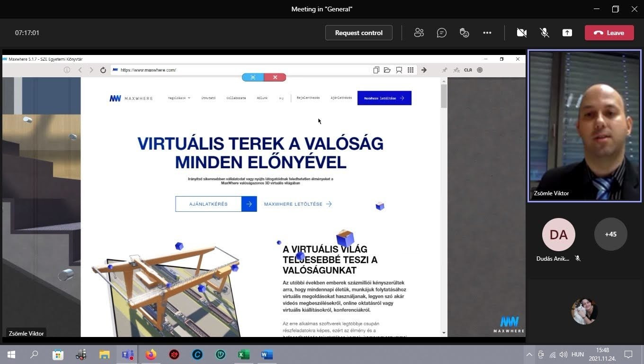Click the red X smartboard button
This screenshot has width=644, height=364.
275,77
